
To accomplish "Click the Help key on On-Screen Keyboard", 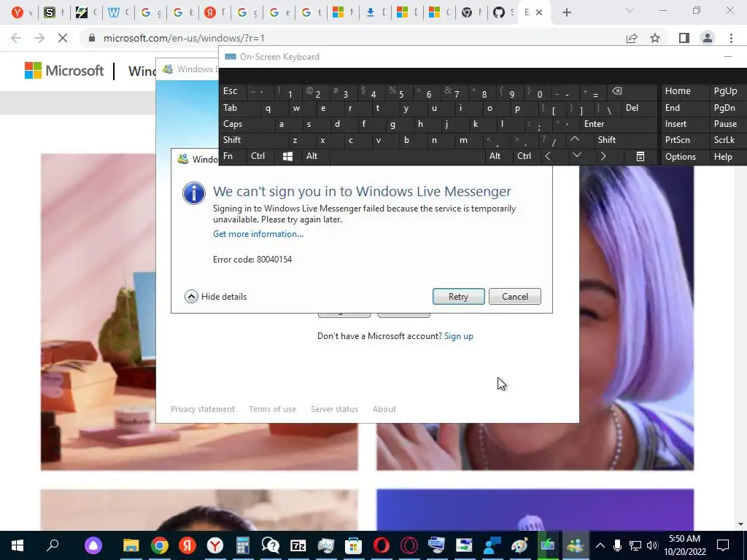I will [728, 156].
